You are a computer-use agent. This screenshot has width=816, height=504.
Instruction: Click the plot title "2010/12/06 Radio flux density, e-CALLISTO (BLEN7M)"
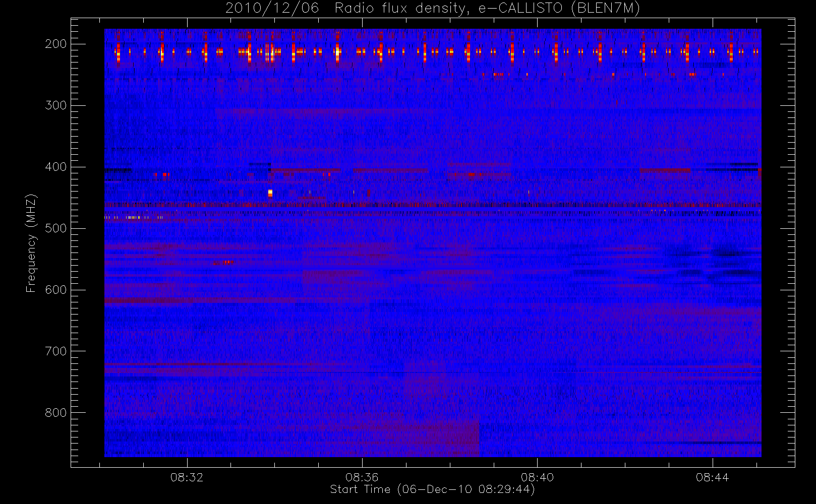tap(433, 9)
